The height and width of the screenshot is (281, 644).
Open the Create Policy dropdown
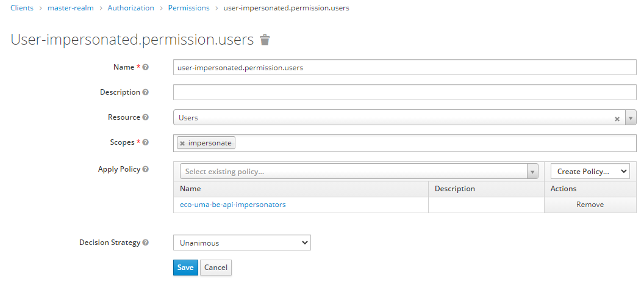click(x=590, y=172)
